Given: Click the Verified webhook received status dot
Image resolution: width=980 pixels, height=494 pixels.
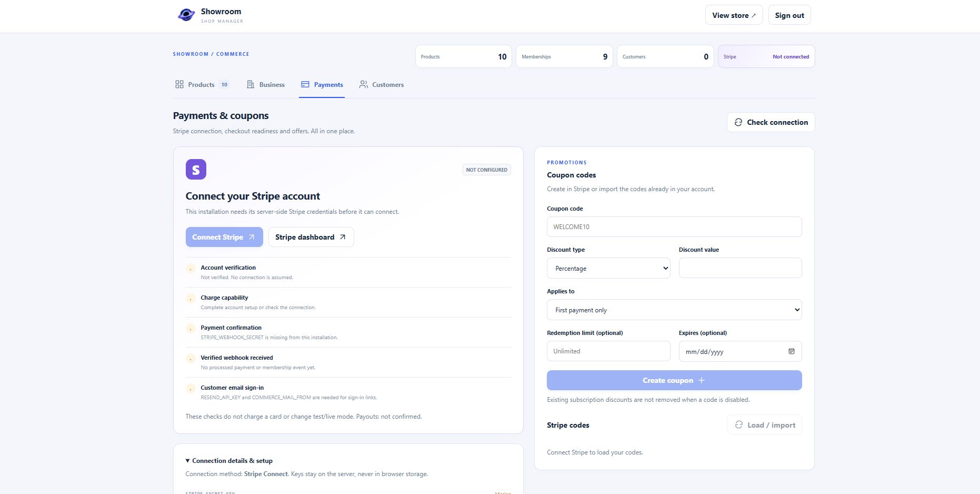Looking at the screenshot, I should (191, 359).
